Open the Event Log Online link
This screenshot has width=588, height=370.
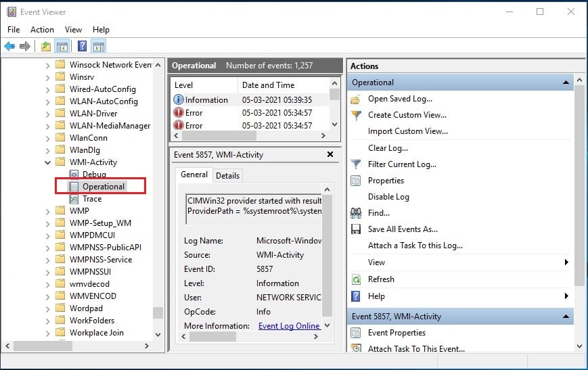(x=289, y=326)
